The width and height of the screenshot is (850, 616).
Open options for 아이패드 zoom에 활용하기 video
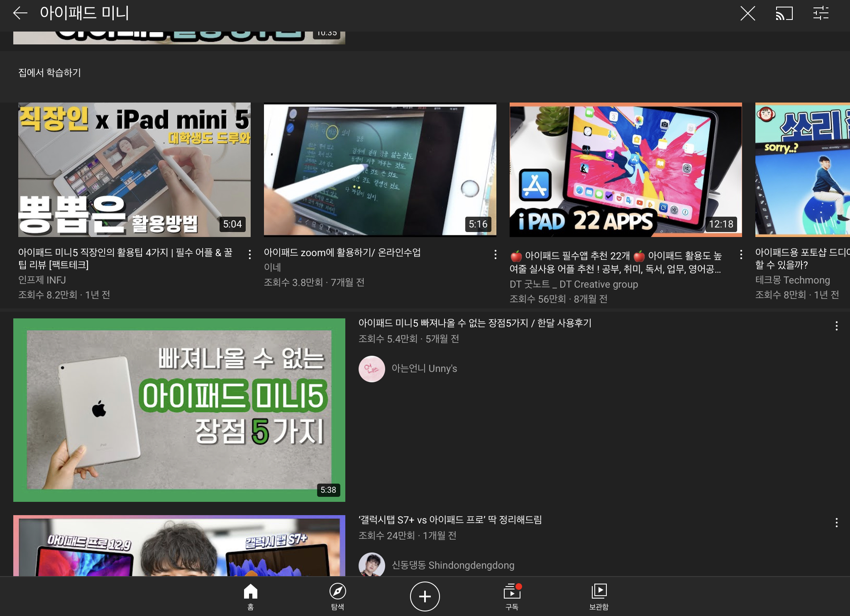click(x=495, y=254)
